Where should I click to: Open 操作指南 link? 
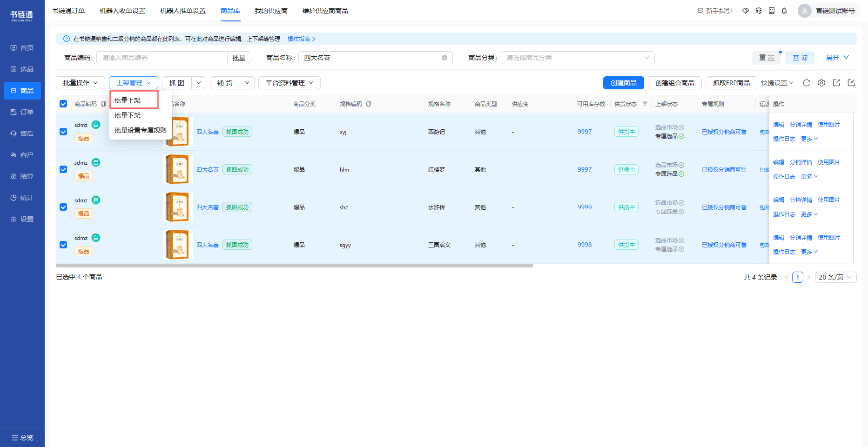(x=301, y=39)
